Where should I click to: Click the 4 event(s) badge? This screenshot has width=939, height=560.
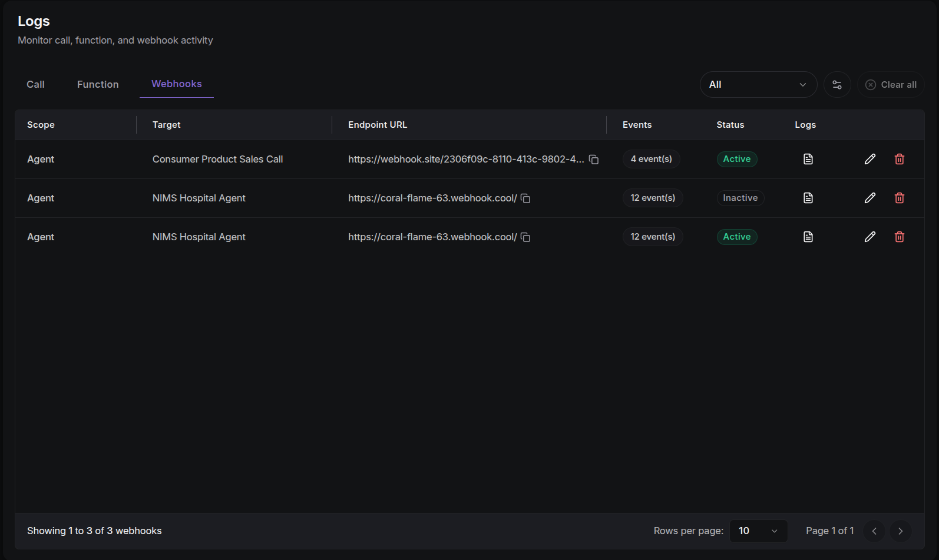pyautogui.click(x=652, y=159)
